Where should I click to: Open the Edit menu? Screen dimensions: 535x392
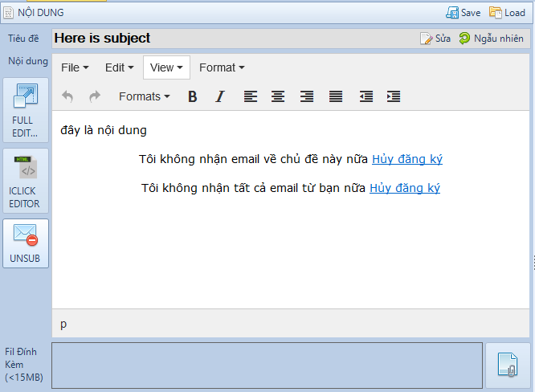tap(119, 67)
